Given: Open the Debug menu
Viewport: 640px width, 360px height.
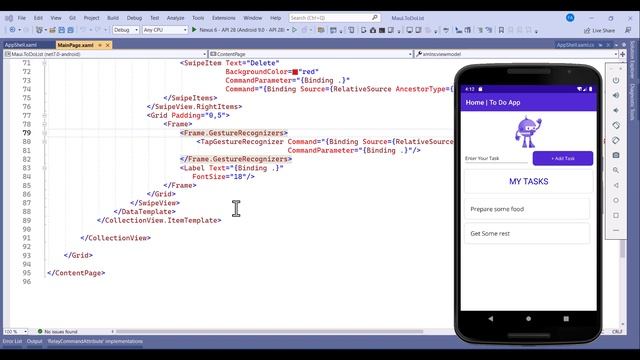Looking at the screenshot, I should pos(134,18).
